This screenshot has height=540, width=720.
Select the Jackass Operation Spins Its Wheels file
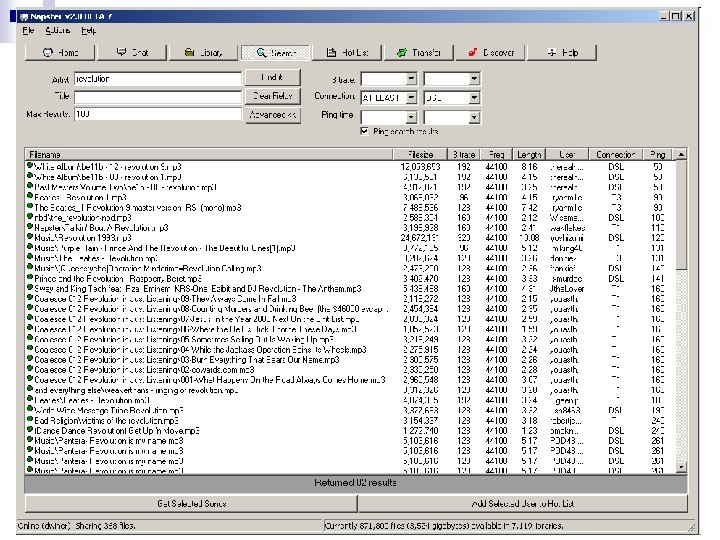coord(200,350)
